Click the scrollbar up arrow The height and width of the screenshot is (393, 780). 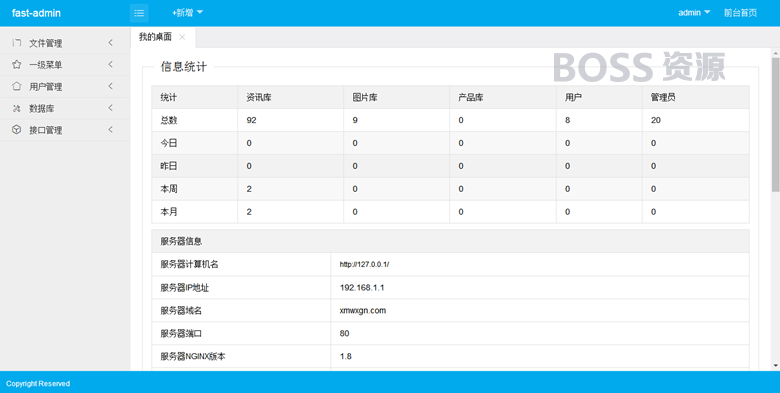click(776, 52)
